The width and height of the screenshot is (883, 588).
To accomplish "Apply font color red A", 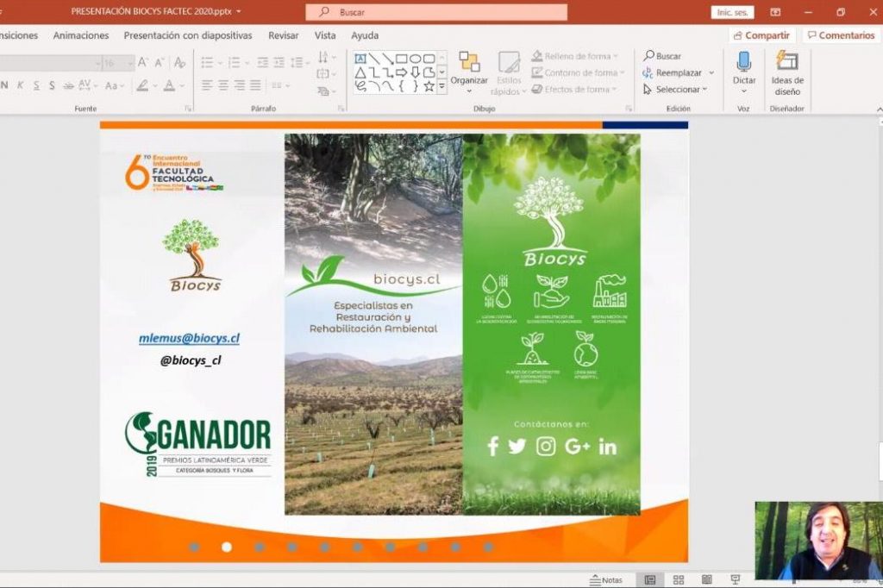I will point(169,85).
